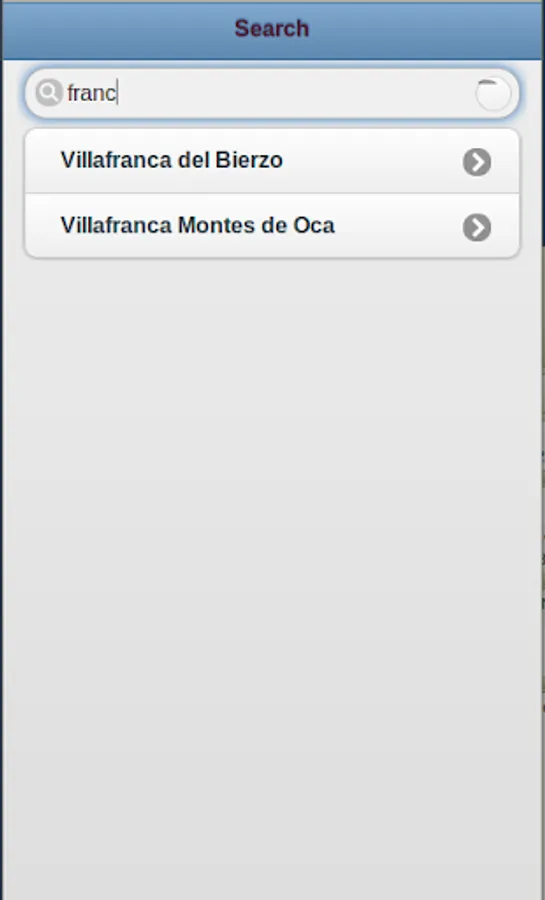
Task: Tap the "Villafranca Montes de Oca" label text
Action: (197, 225)
